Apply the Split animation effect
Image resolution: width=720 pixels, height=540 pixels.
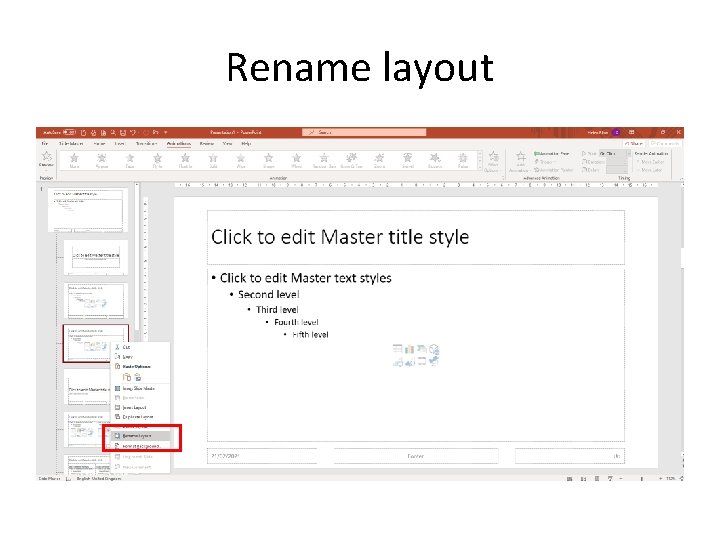pos(213,161)
